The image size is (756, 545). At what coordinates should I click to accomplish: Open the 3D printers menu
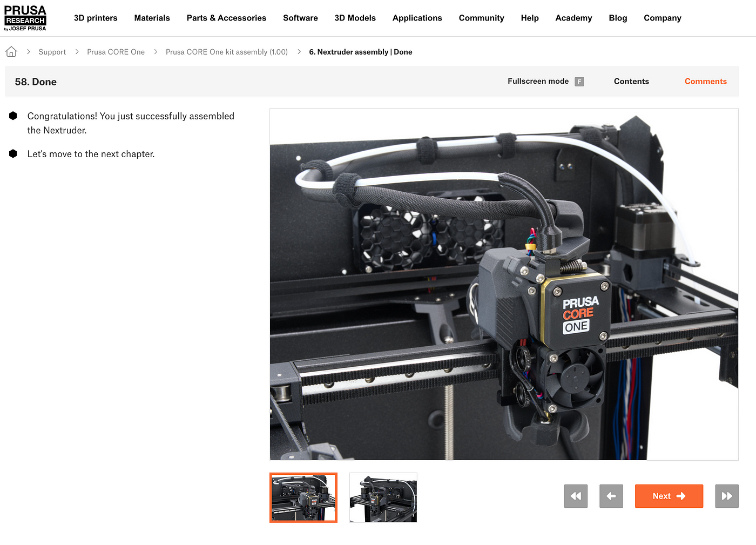click(96, 18)
